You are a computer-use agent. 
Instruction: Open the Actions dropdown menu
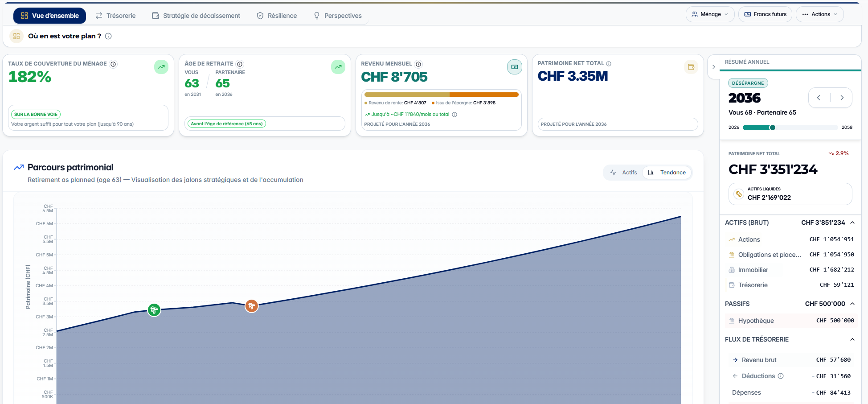coord(819,14)
